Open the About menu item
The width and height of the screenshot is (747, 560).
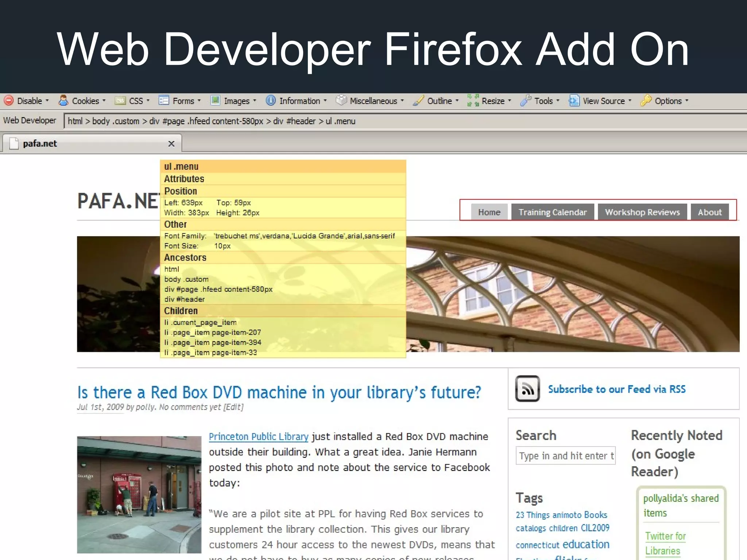pos(710,212)
